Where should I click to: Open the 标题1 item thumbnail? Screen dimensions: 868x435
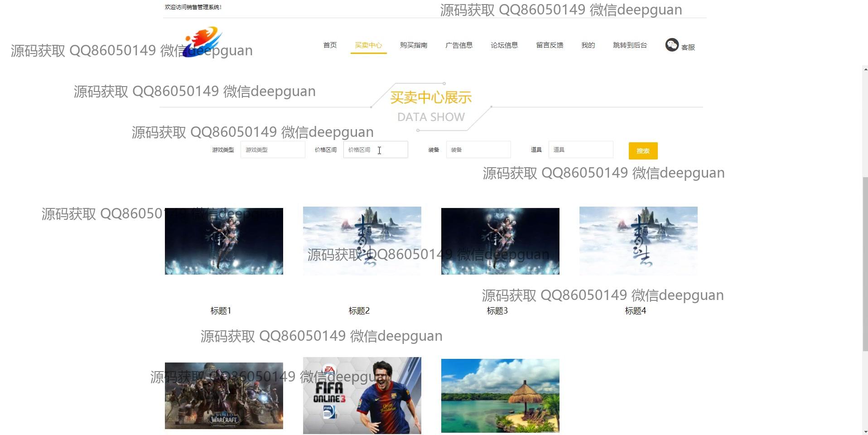pyautogui.click(x=224, y=241)
